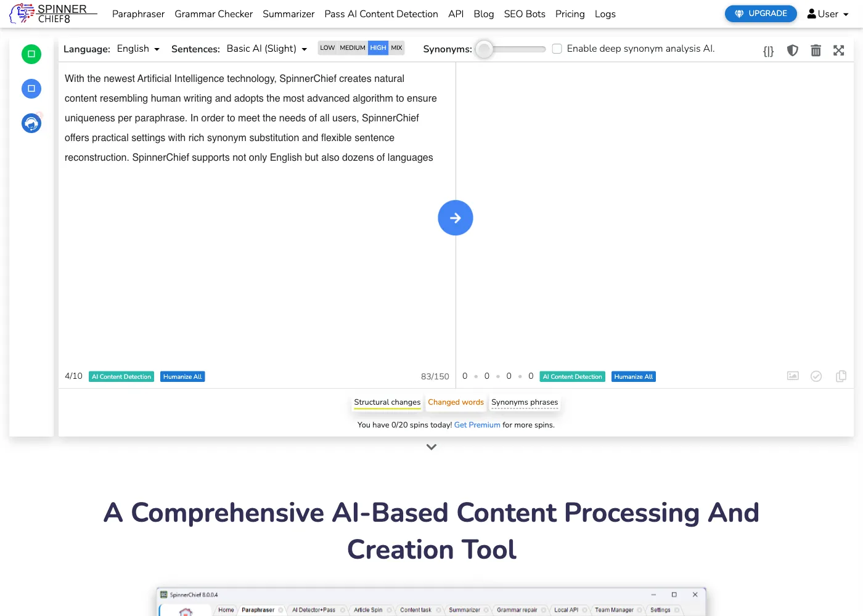Click the Settings tab in app screenshot
This screenshot has height=616, width=863.
pyautogui.click(x=660, y=610)
